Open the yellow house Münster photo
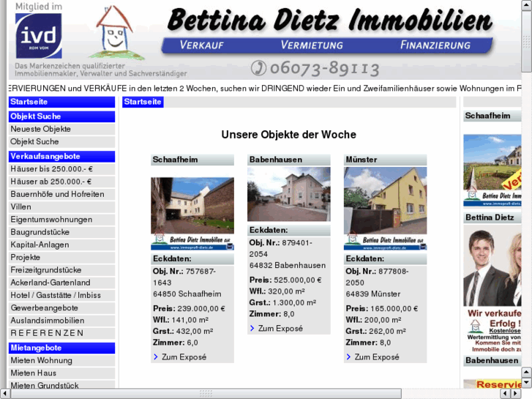532x399 pixels. click(385, 208)
